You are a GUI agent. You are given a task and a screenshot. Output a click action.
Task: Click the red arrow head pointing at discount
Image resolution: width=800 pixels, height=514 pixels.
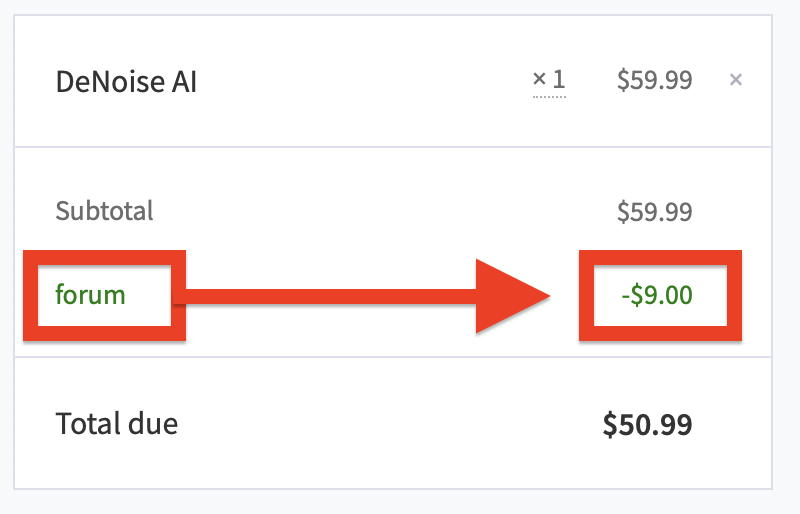[515, 295]
